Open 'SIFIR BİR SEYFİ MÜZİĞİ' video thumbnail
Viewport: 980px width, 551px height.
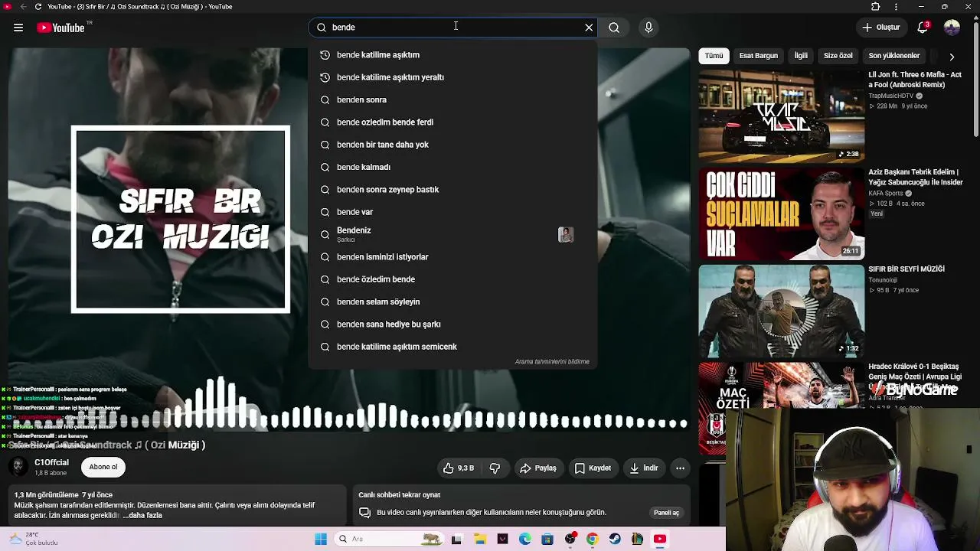pyautogui.click(x=781, y=311)
